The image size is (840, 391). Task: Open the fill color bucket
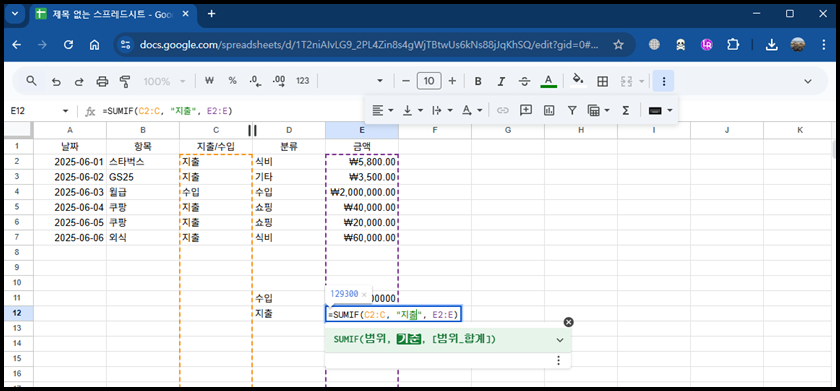point(578,80)
